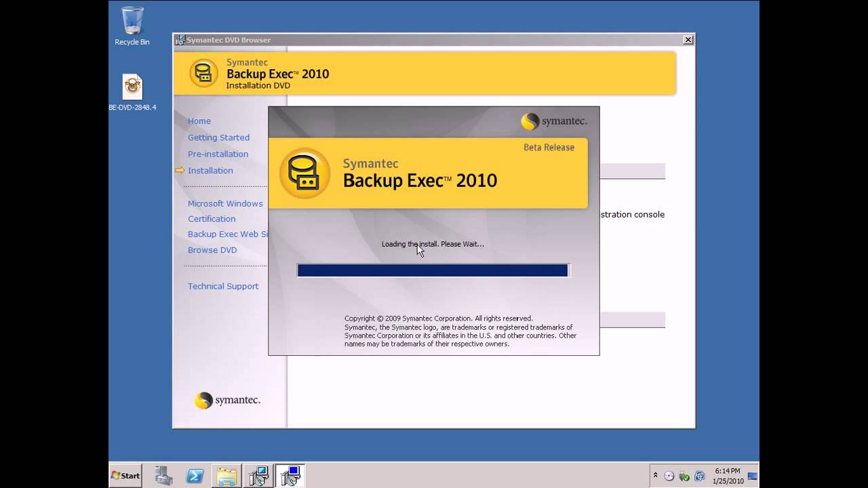This screenshot has width=868, height=488.
Task: Switch to active installer taskbar item
Action: (x=290, y=476)
